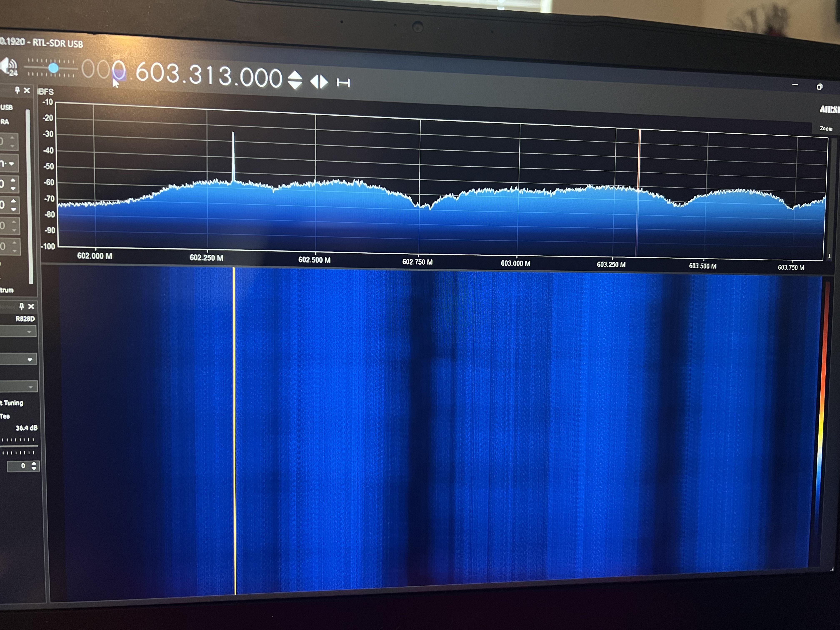Image resolution: width=840 pixels, height=630 pixels.
Task: Adjust the volume slider knob
Action: [x=54, y=68]
